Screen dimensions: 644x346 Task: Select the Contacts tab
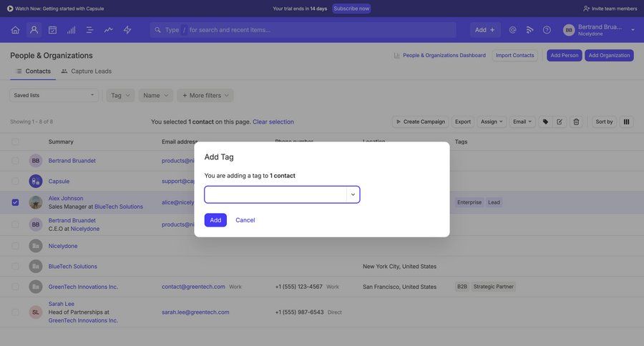[x=33, y=71]
